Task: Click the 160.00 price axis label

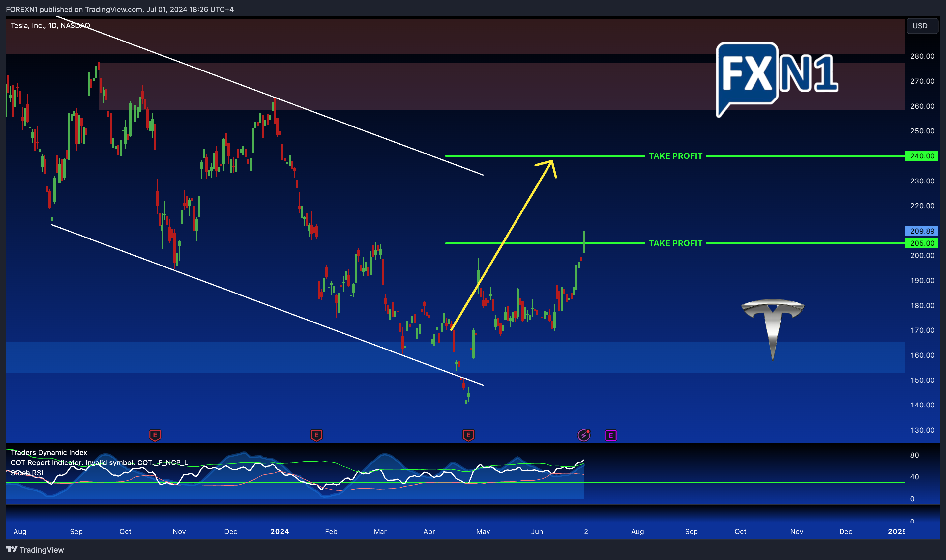Action: tap(922, 355)
